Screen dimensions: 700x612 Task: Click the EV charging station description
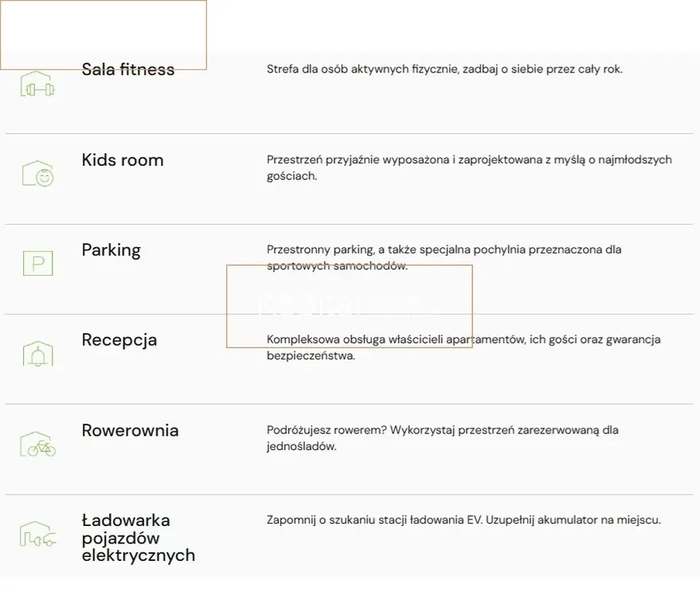tap(463, 520)
